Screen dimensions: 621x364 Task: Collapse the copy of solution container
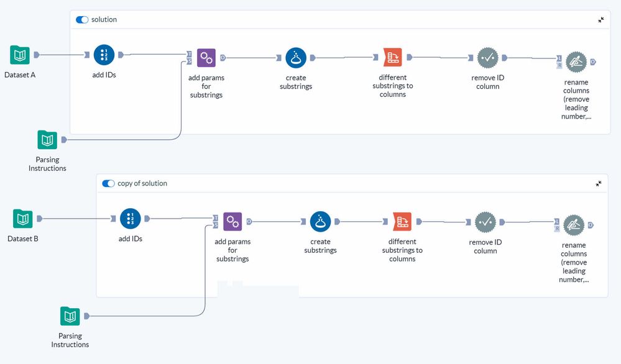click(599, 184)
